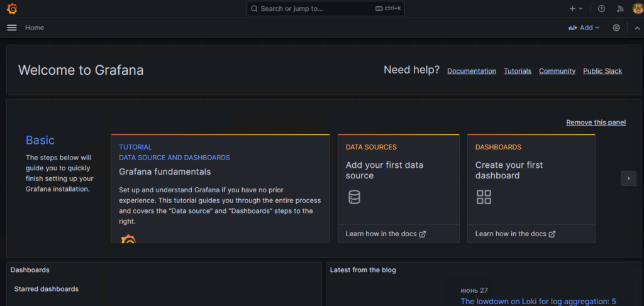Screen dimensions: 644x306
Task: Open the Public Slack link
Action: click(x=602, y=71)
